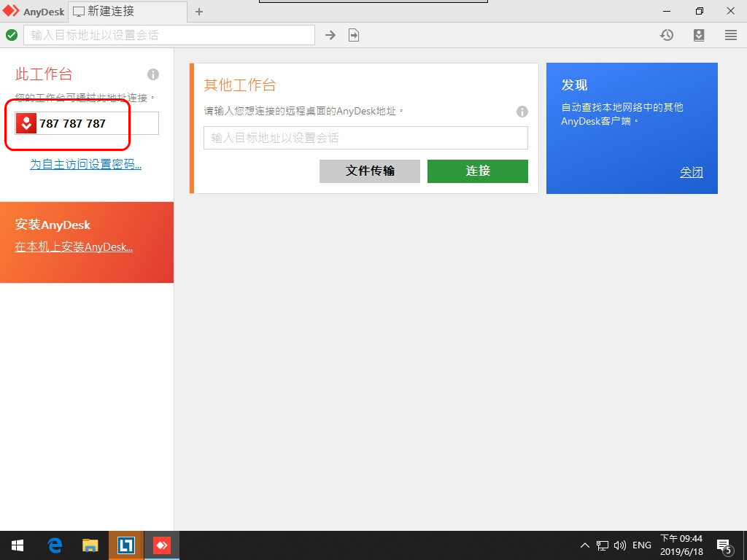The image size is (747, 560).
Task: Focus remote desk address input field
Action: pos(365,138)
